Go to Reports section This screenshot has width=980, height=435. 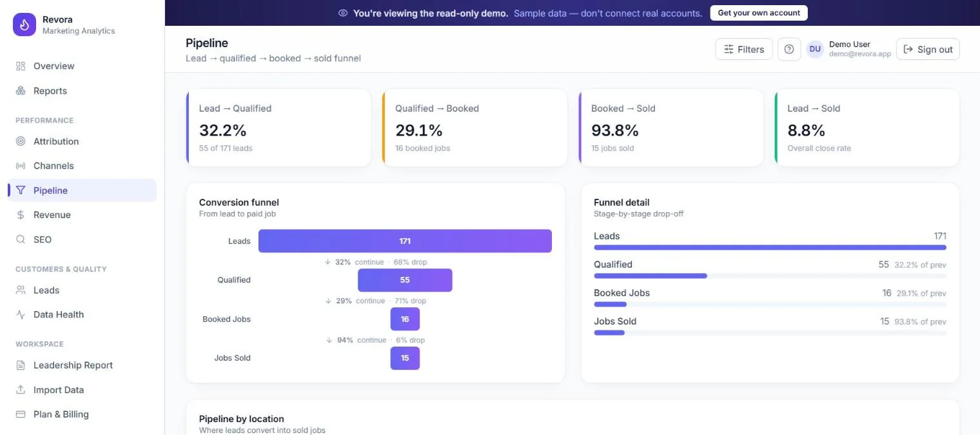(82, 91)
